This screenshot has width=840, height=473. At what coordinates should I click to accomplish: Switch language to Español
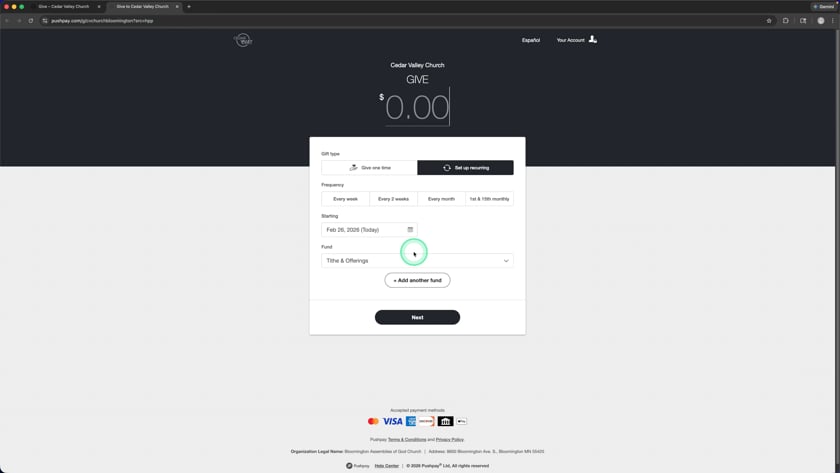click(531, 40)
